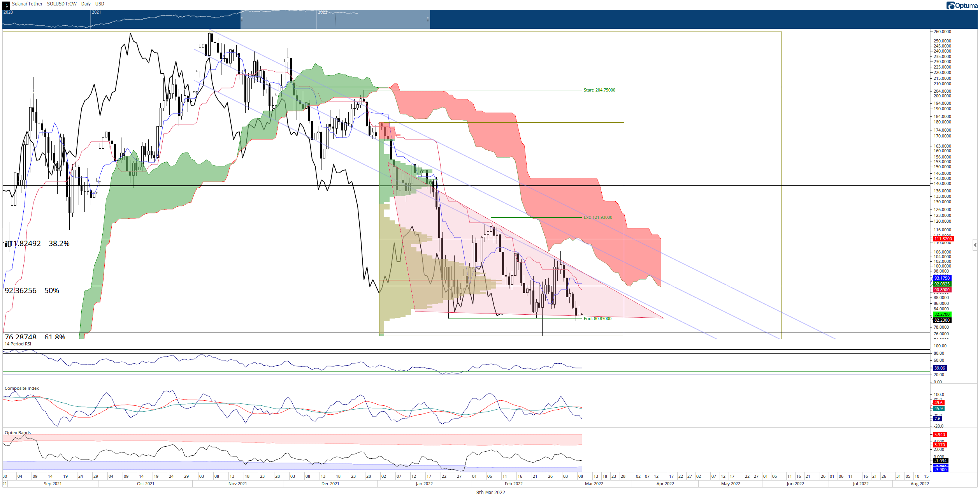The height and width of the screenshot is (500, 980).
Task: Click the red 90.8900 price tag
Action: (x=942, y=290)
